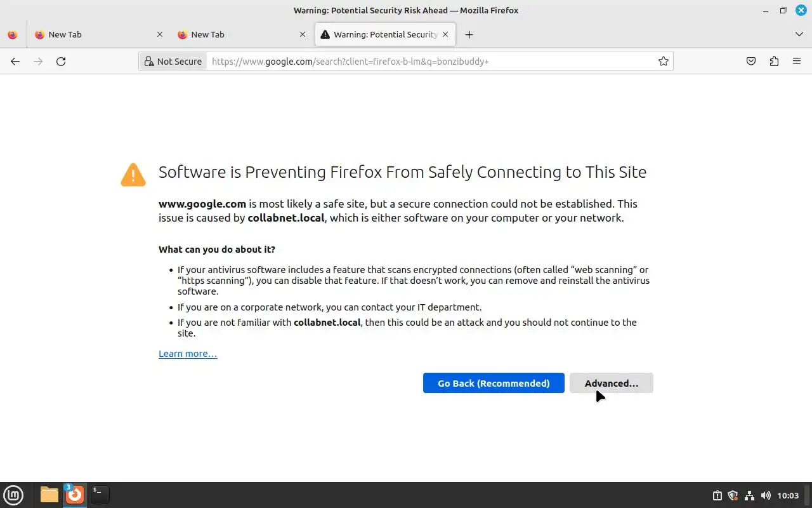Select the pinned Firefox tab
This screenshot has height=508, width=812.
coord(13,35)
